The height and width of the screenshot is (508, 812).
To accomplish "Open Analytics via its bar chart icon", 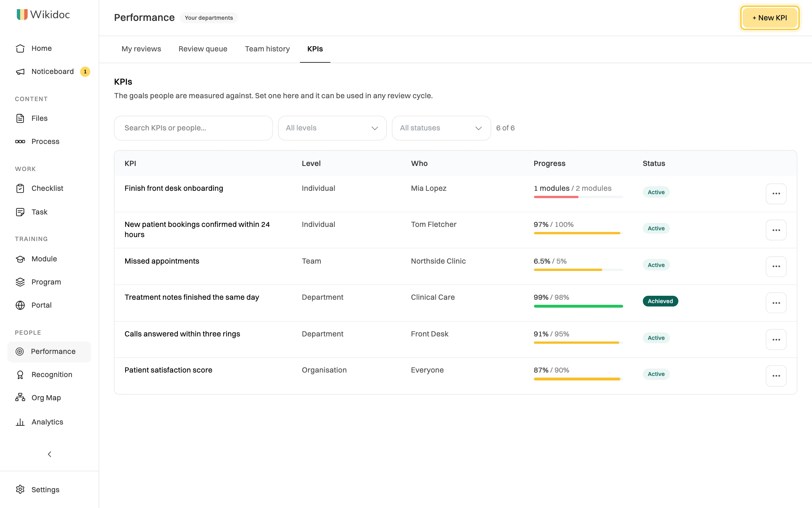I will tap(20, 422).
